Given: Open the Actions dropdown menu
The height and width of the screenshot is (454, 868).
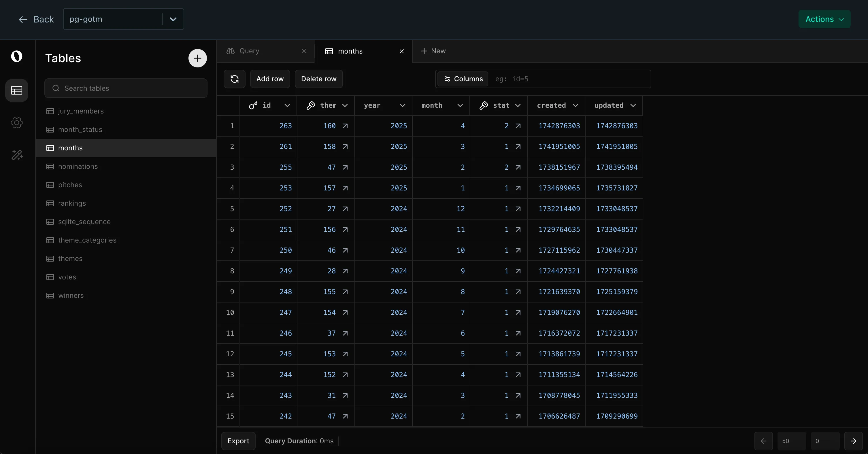Looking at the screenshot, I should pyautogui.click(x=824, y=19).
